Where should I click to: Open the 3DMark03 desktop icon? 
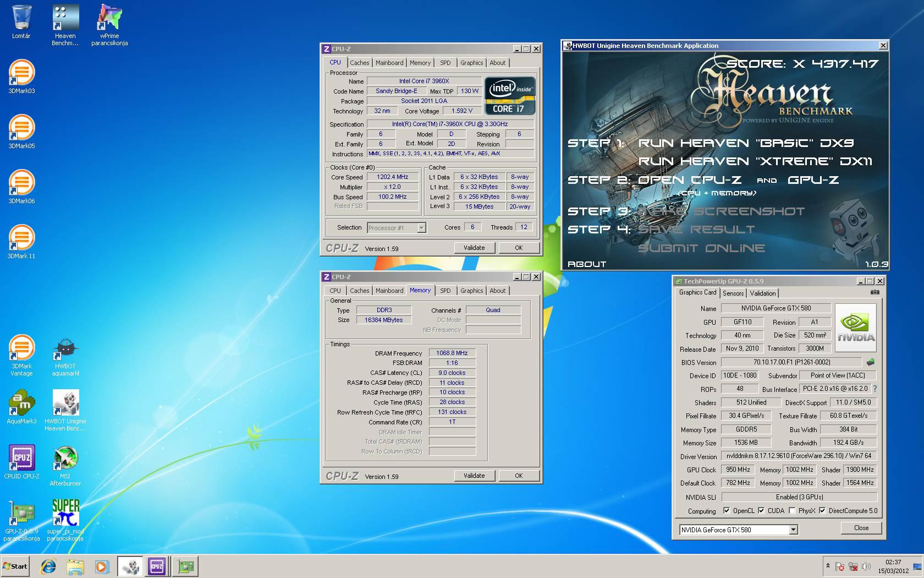(x=21, y=77)
